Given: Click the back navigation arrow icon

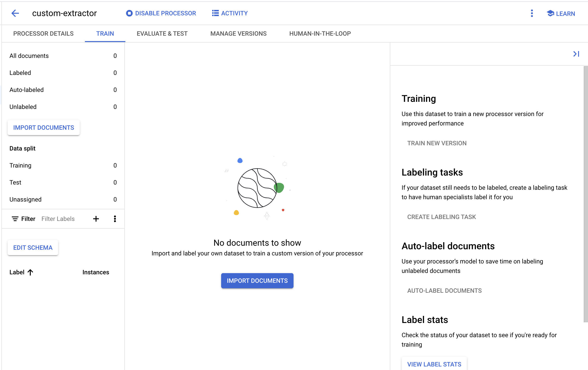Looking at the screenshot, I should coord(15,13).
